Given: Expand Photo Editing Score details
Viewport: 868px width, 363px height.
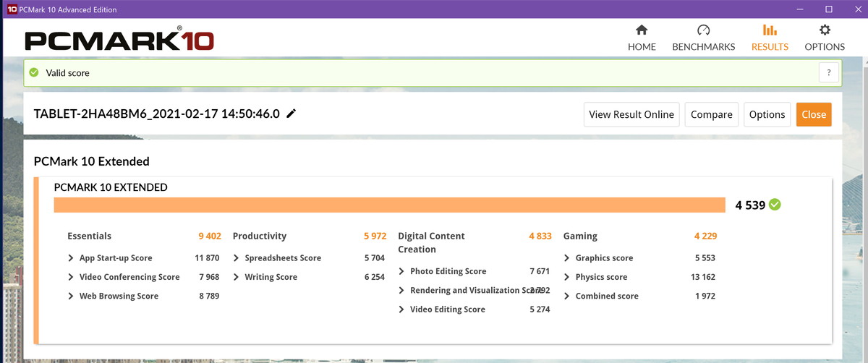Looking at the screenshot, I should (x=401, y=271).
